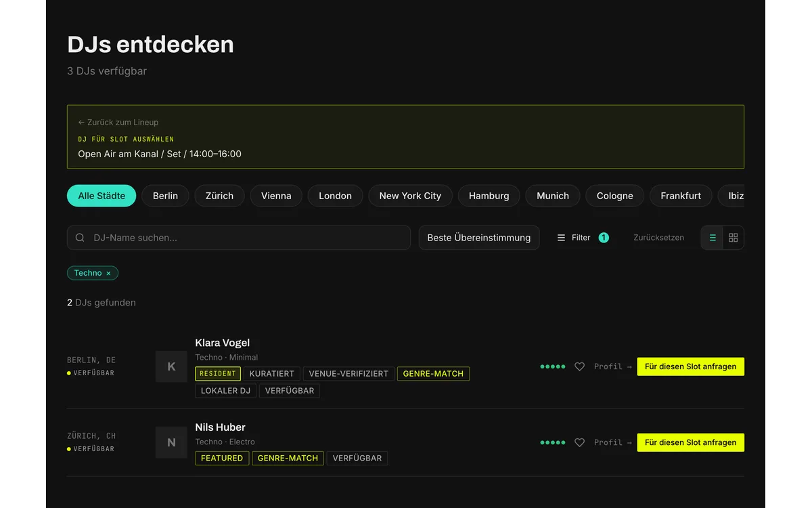Image resolution: width=812 pixels, height=508 pixels.
Task: Switch to list view layout
Action: pos(713,238)
